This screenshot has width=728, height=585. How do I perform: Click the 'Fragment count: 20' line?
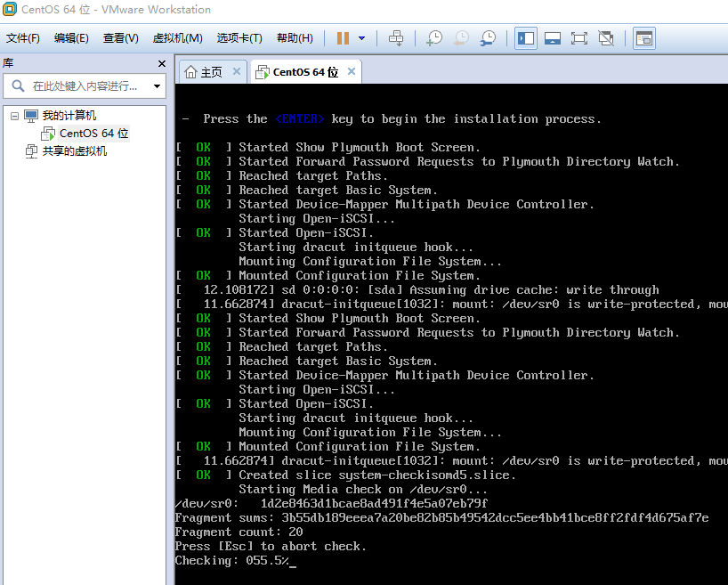239,532
